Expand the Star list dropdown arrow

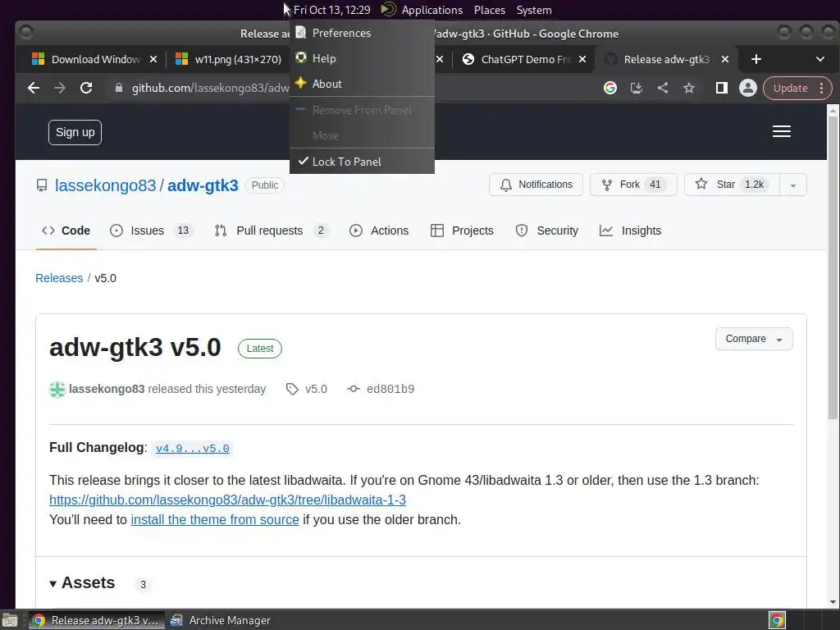(793, 185)
